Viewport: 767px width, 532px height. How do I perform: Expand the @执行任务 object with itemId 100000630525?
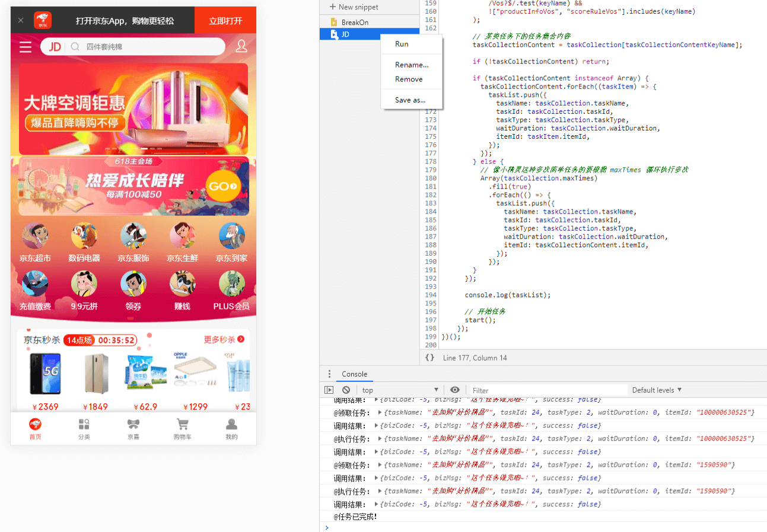coord(379,439)
